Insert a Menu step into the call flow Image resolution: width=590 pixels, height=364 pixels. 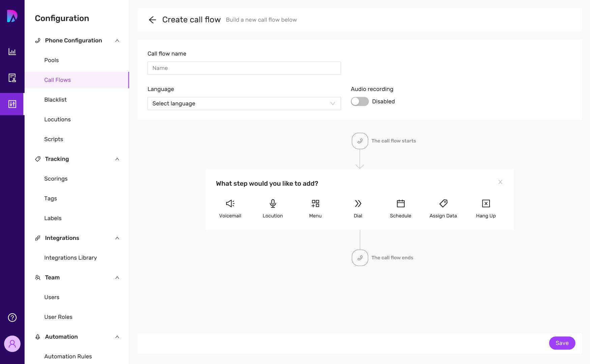pos(315,207)
